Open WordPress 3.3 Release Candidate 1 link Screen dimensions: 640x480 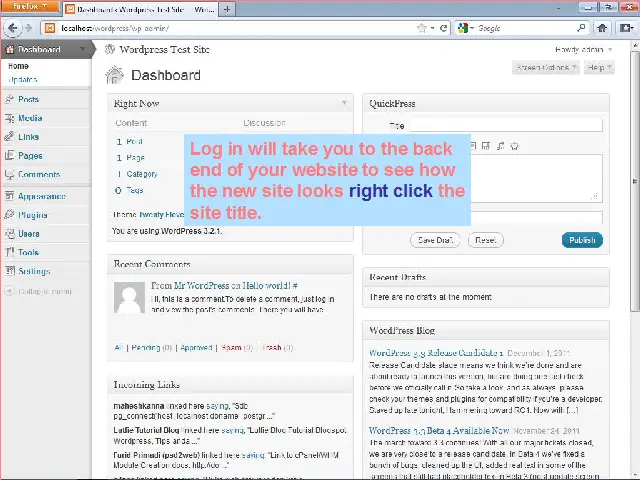point(436,353)
